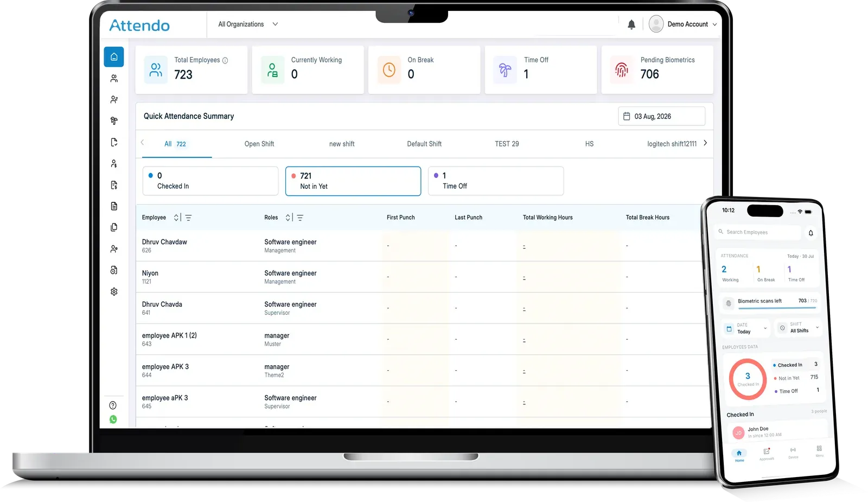
Task: Open the reports document sidebar icon
Action: 114,206
